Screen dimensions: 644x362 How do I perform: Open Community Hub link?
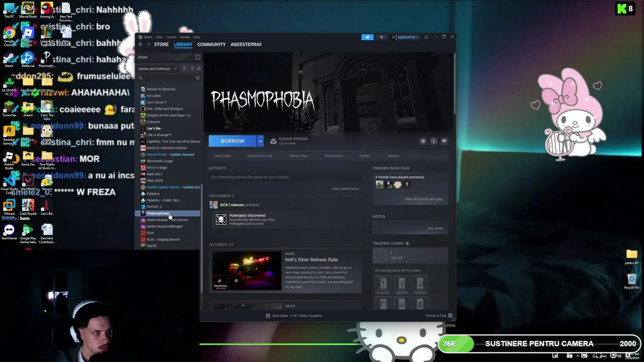(x=260, y=156)
